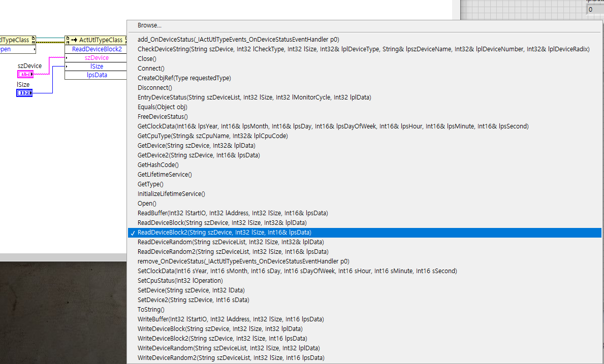Click the lpsData output terminal on the invoke node
Viewport: 604px width, 364px height.
(97, 75)
